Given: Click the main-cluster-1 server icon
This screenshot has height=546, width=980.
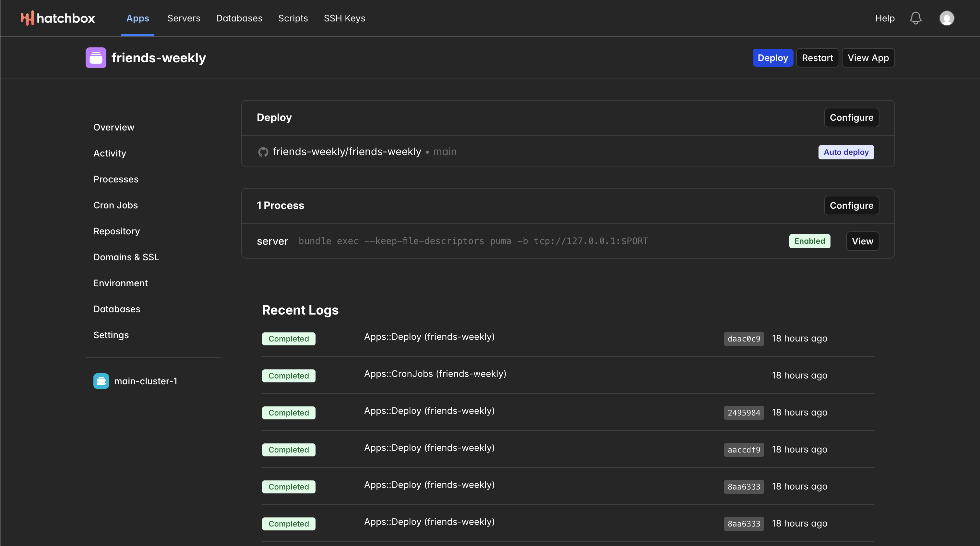Looking at the screenshot, I should [x=101, y=381].
